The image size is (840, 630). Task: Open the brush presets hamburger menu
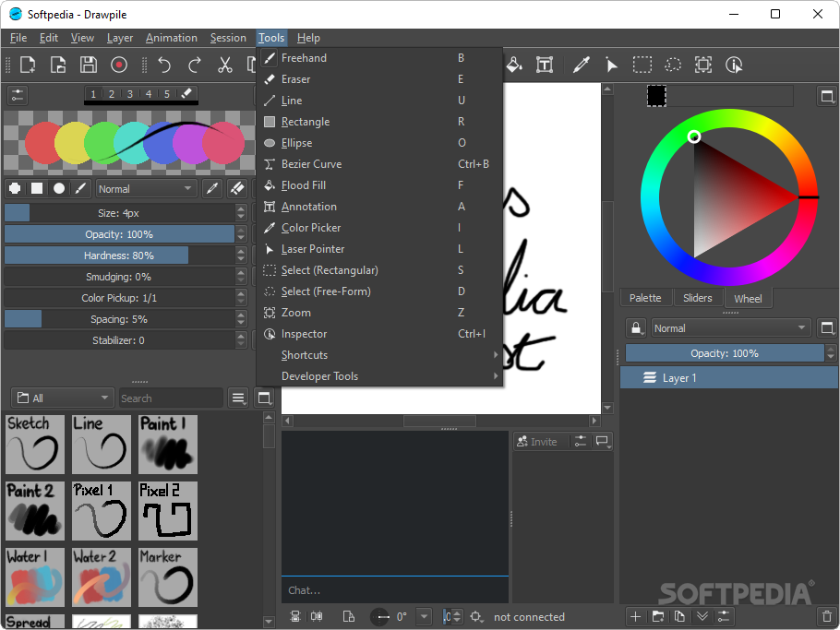pyautogui.click(x=238, y=398)
